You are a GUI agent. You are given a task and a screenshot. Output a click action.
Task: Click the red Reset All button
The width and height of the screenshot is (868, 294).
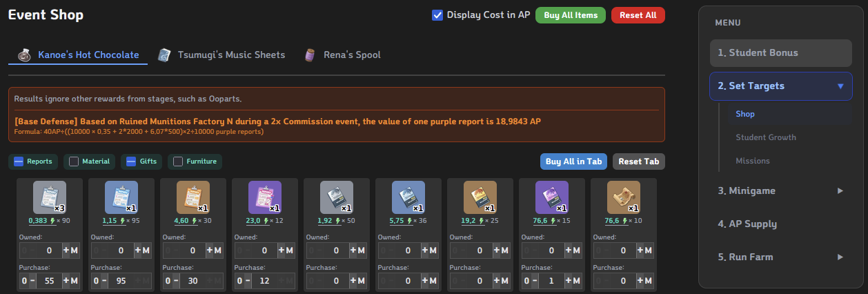[x=638, y=15]
